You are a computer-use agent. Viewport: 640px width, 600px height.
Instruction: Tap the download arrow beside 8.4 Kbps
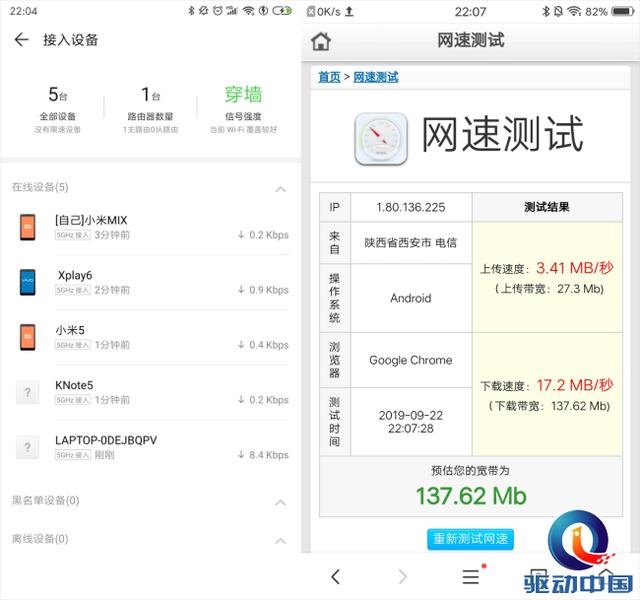241,454
